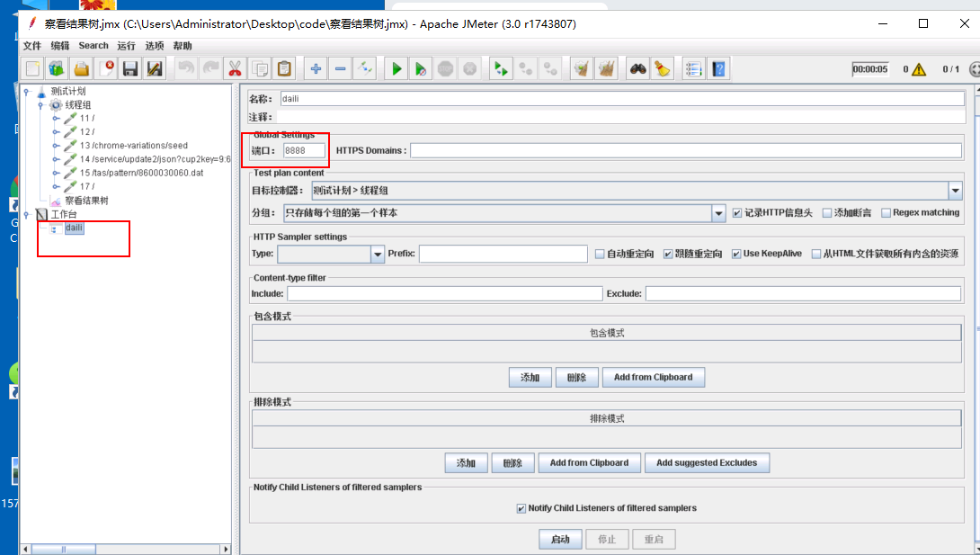Viewport: 980px width, 555px height.
Task: Toggle 跟随重定向 checkbox
Action: tap(667, 254)
